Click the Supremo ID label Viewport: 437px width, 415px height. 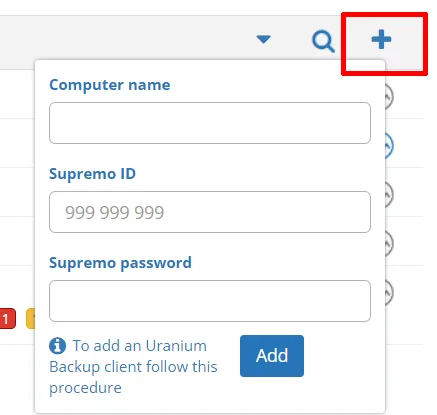[x=92, y=174]
